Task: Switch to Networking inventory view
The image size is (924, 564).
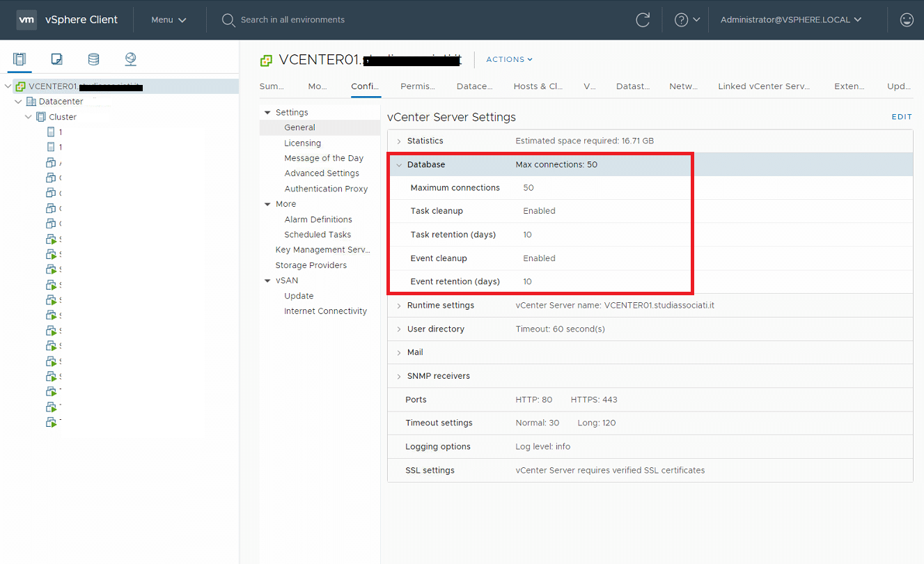Action: pyautogui.click(x=130, y=59)
